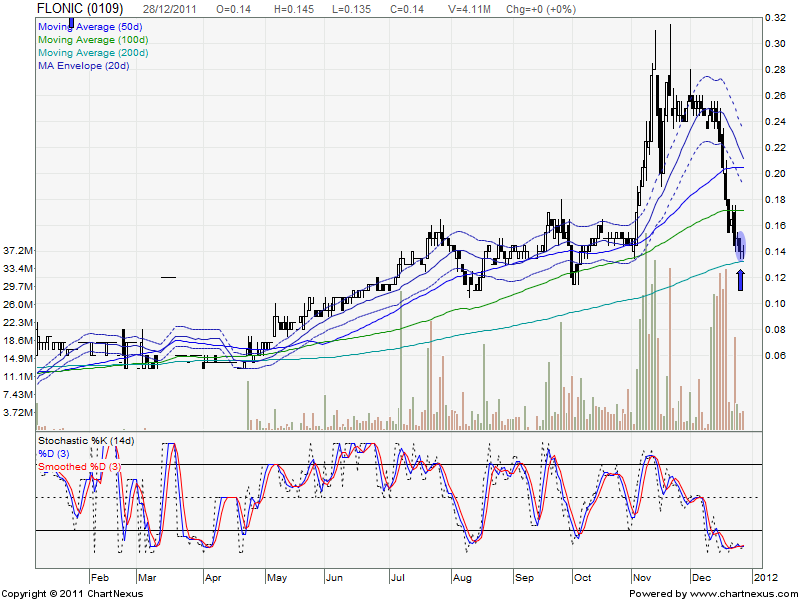This screenshot has width=800, height=600.
Task: Click the Stochastic %K (14d) indicator label
Action: 88,440
